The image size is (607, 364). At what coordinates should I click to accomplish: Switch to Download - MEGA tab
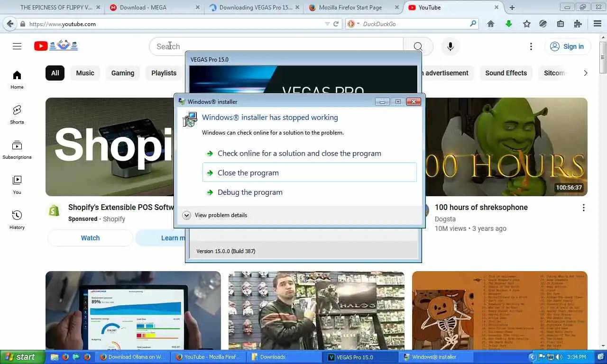tap(154, 8)
